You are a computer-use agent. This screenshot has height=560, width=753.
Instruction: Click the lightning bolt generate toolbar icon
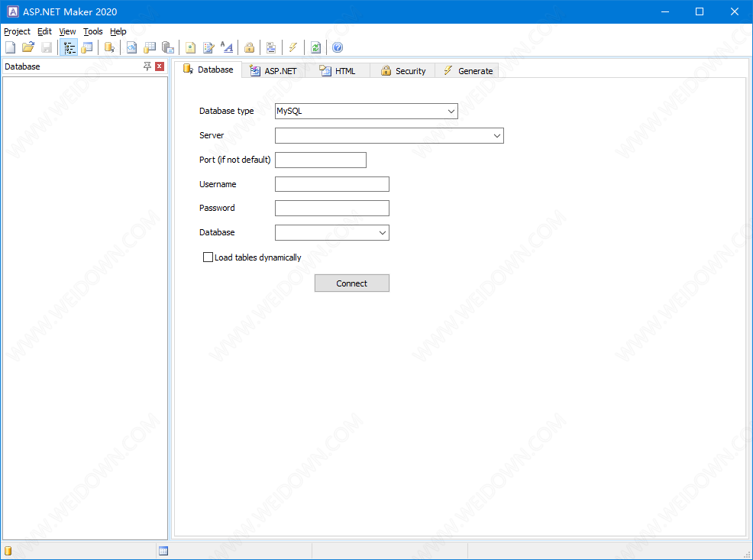click(x=293, y=47)
